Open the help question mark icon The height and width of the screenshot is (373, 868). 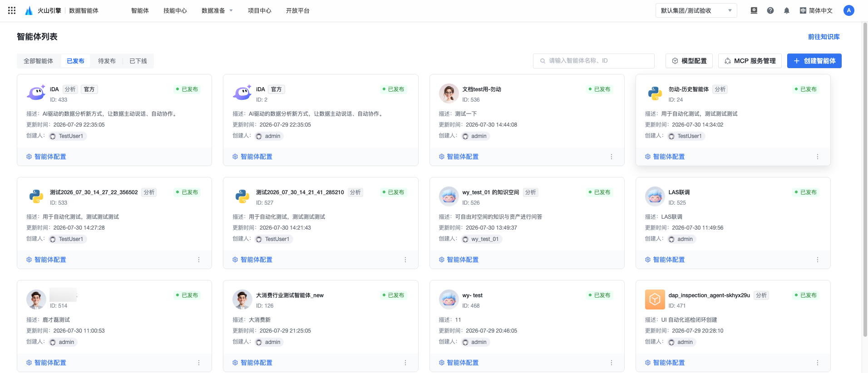(x=770, y=10)
